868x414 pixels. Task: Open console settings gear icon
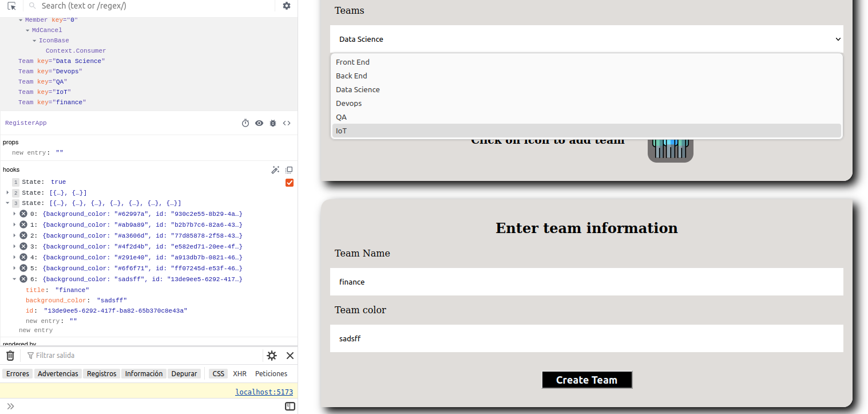coord(272,356)
